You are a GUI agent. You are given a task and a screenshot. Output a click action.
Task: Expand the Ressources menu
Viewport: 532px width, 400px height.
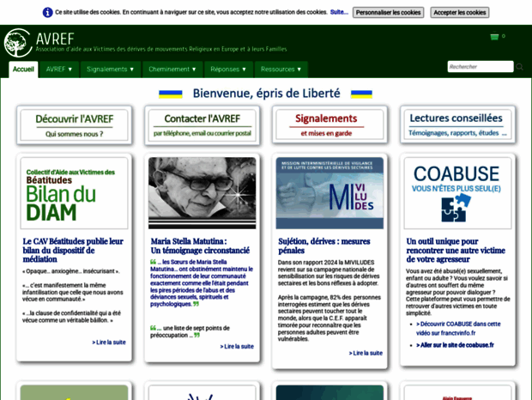pos(281,70)
